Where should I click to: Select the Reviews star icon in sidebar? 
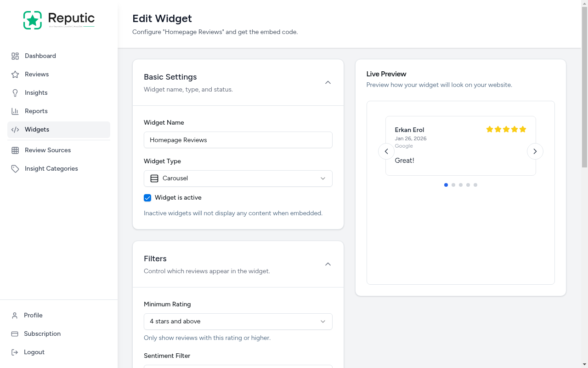point(15,74)
